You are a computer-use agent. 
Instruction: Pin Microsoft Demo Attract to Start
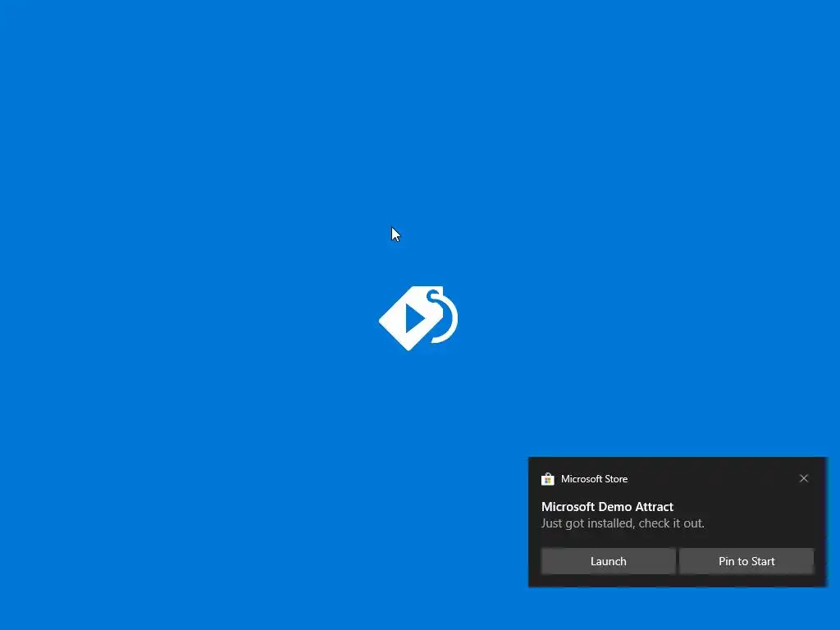[x=746, y=561]
